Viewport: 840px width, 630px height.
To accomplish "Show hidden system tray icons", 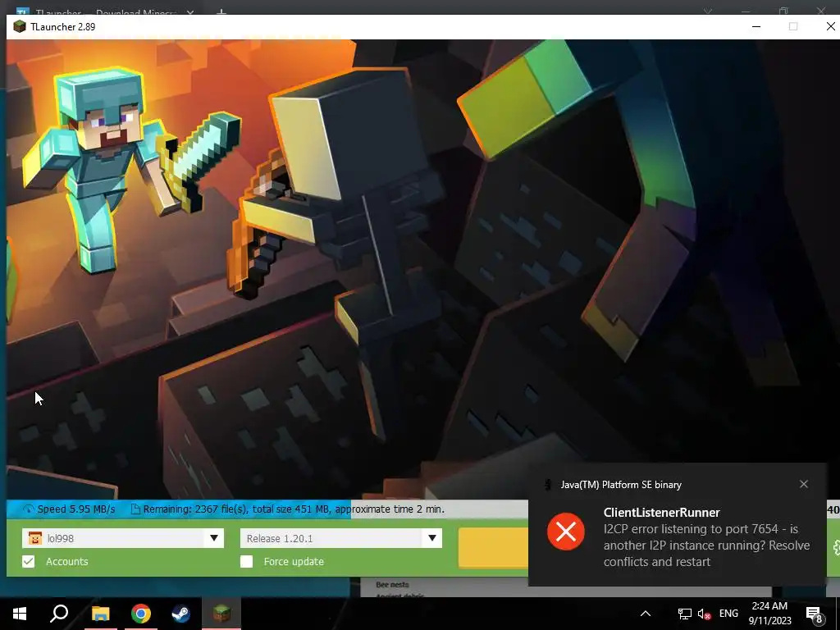I will tap(646, 614).
